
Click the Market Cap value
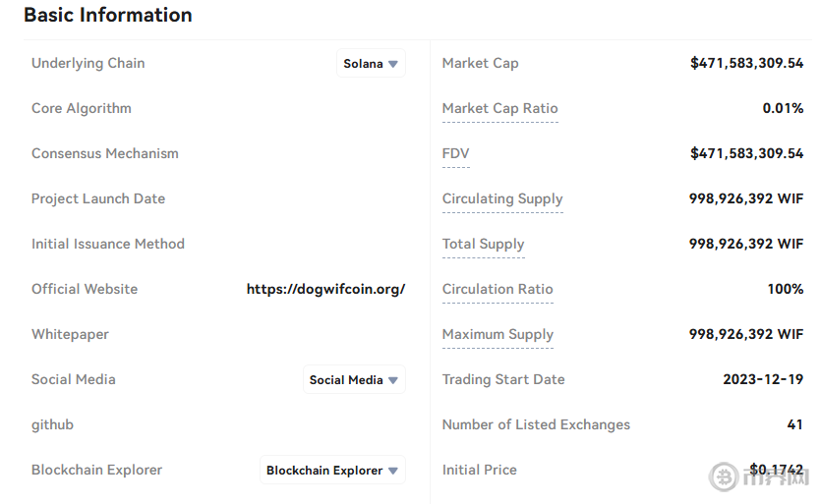click(746, 64)
